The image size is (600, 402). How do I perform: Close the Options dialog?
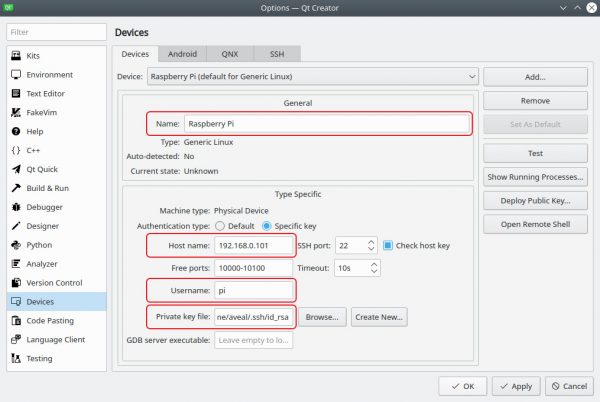point(592,8)
